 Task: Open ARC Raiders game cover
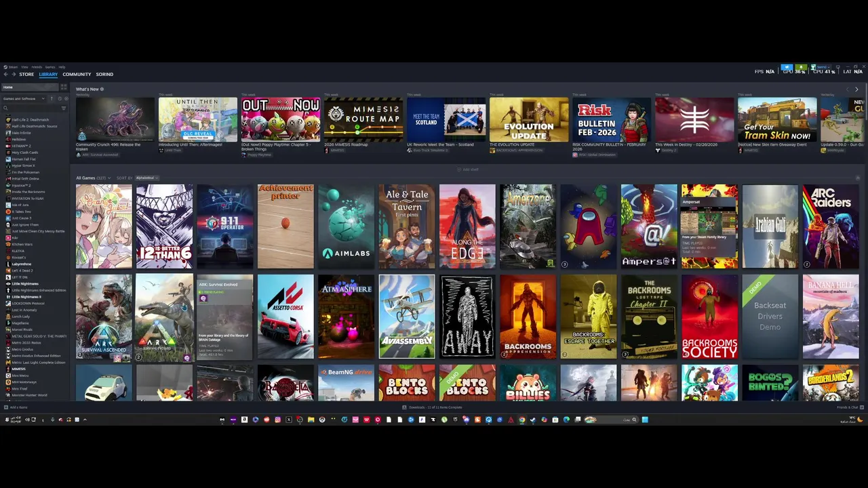pos(831,226)
